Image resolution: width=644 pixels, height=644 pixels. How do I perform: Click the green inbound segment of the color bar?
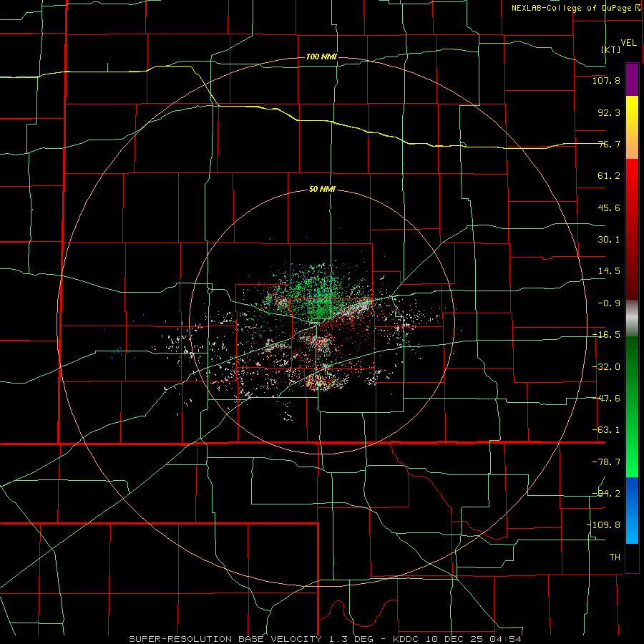click(632, 406)
